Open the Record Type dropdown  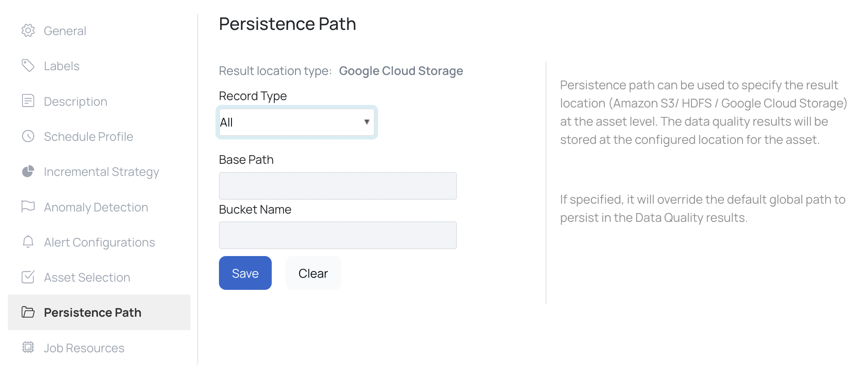click(297, 122)
